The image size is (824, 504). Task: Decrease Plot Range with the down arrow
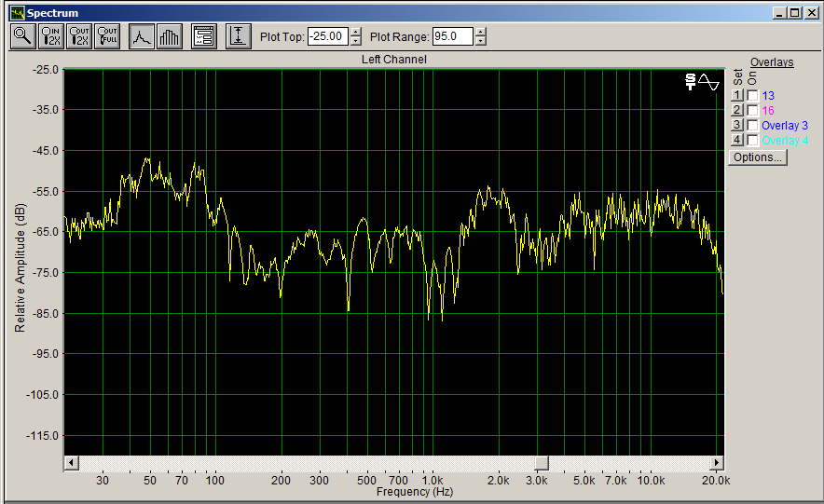pyautogui.click(x=480, y=41)
